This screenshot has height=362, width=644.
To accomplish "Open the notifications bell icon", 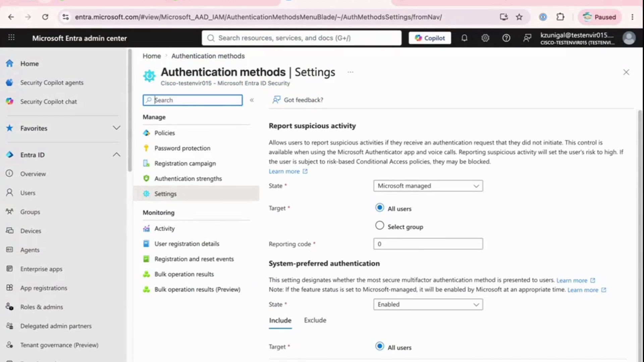I will (x=464, y=38).
